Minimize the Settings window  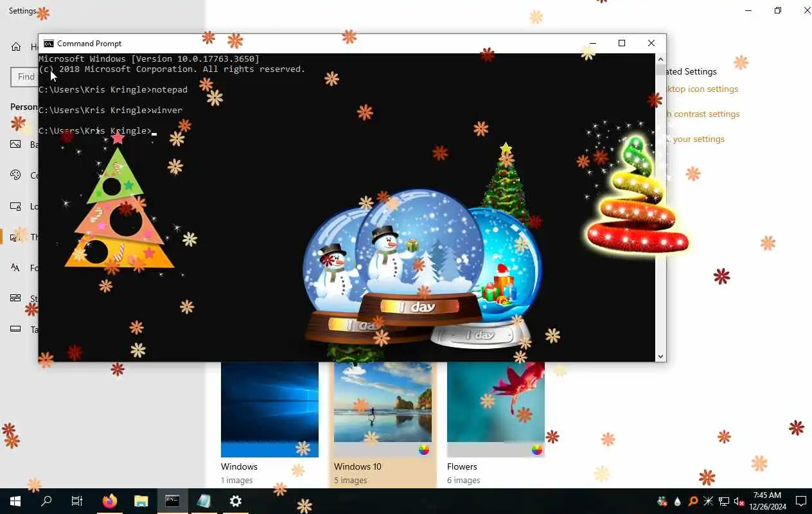[x=748, y=10]
